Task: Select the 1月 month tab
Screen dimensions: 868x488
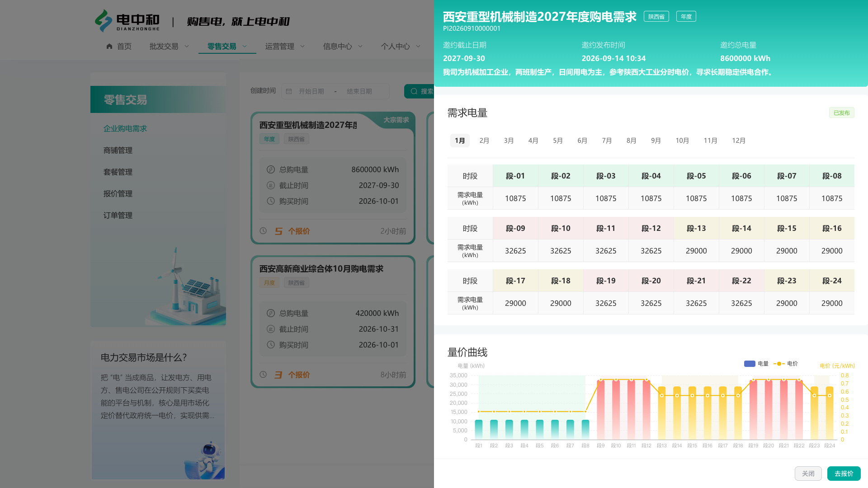Action: point(460,141)
